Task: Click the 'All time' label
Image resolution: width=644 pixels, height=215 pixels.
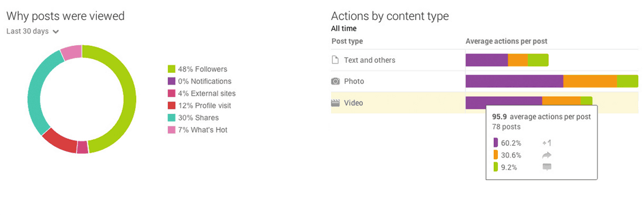Action: click(344, 29)
